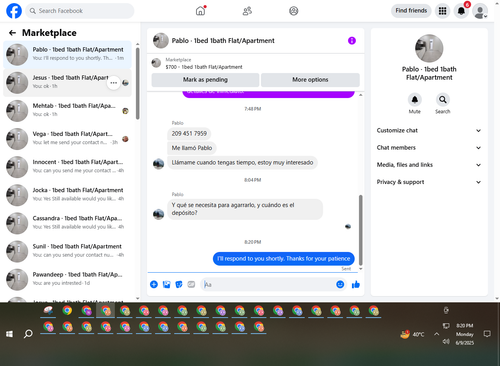Click the conversation list scrollbar thumb

pyautogui.click(x=137, y=83)
